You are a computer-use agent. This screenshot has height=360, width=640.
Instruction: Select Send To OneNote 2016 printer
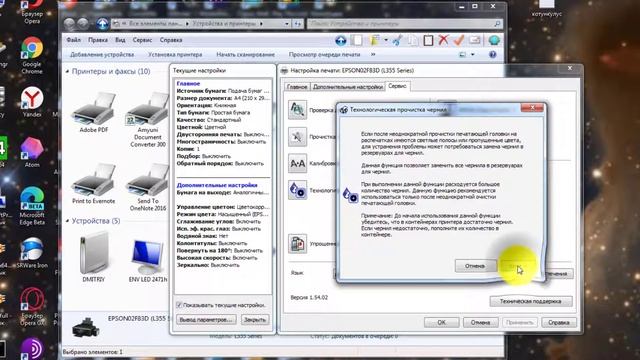[148, 187]
